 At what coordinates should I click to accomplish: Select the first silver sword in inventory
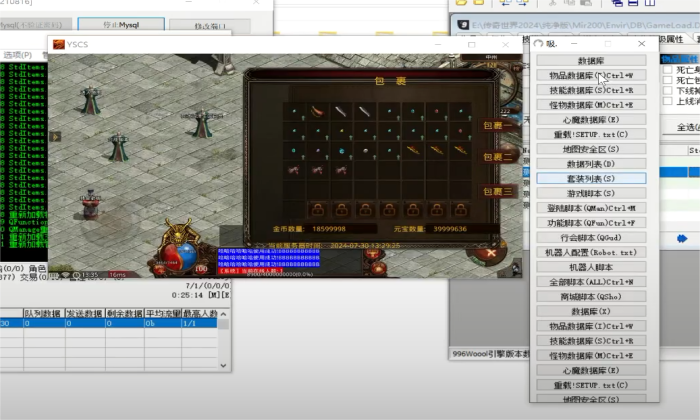[340, 111]
